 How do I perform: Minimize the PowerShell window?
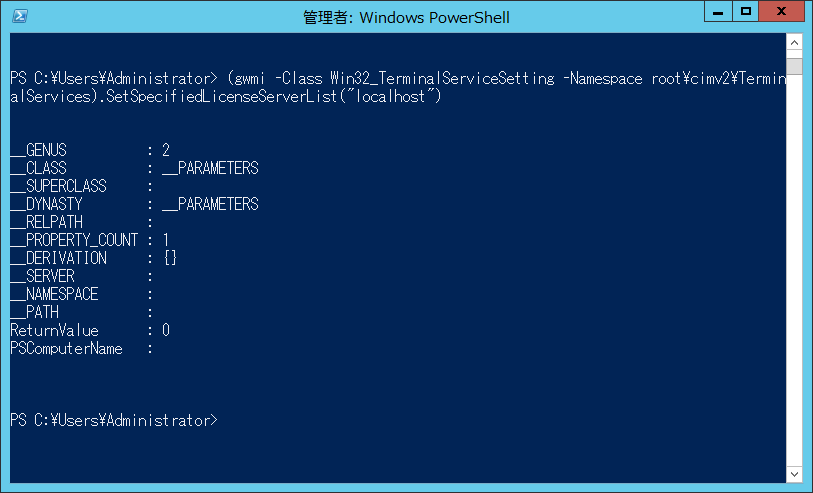(x=718, y=12)
